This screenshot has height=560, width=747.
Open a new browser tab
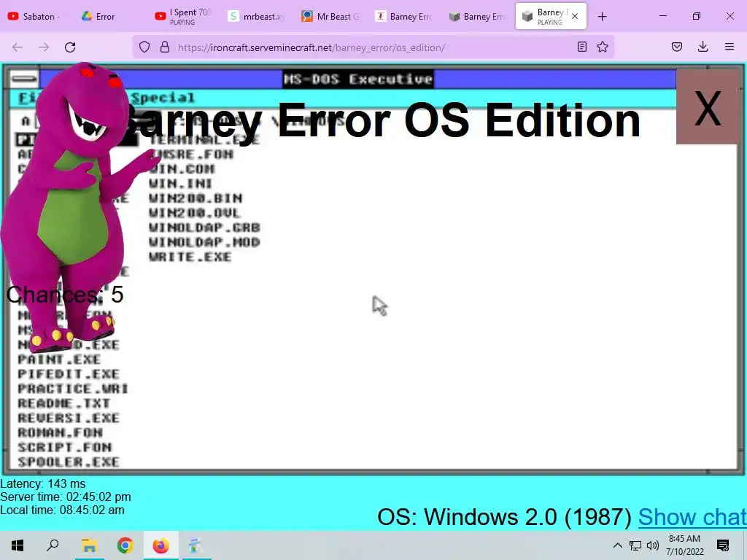(602, 17)
